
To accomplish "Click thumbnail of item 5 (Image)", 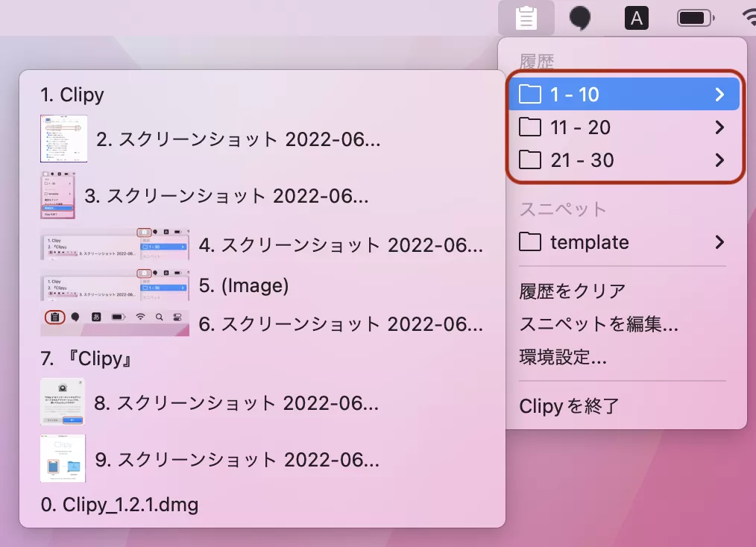I will [115, 285].
